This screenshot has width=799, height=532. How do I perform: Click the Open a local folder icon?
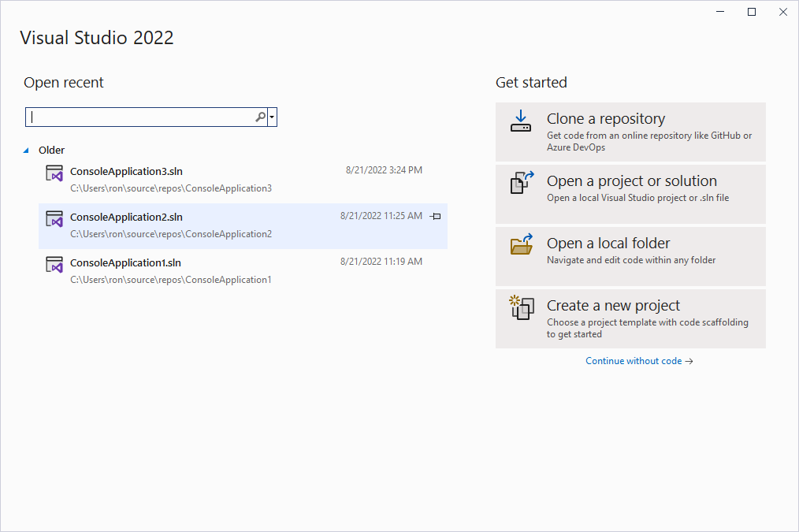tap(521, 246)
